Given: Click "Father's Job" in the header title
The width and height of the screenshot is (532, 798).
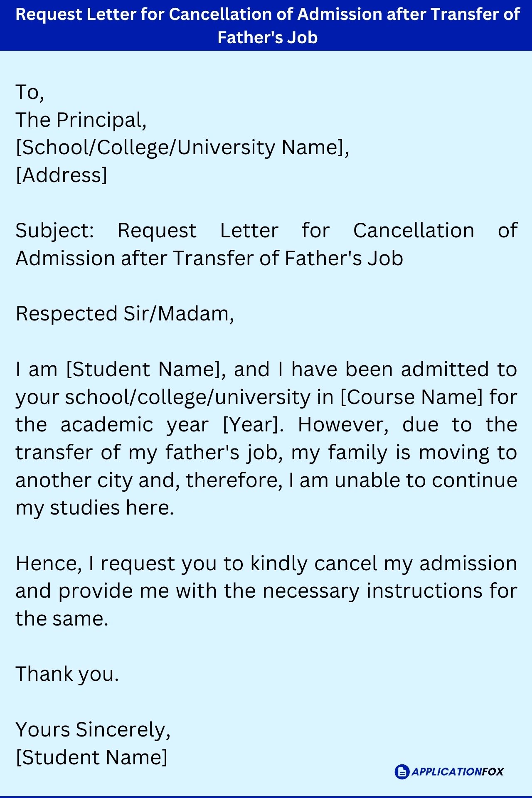Looking at the screenshot, I should click(x=268, y=37).
